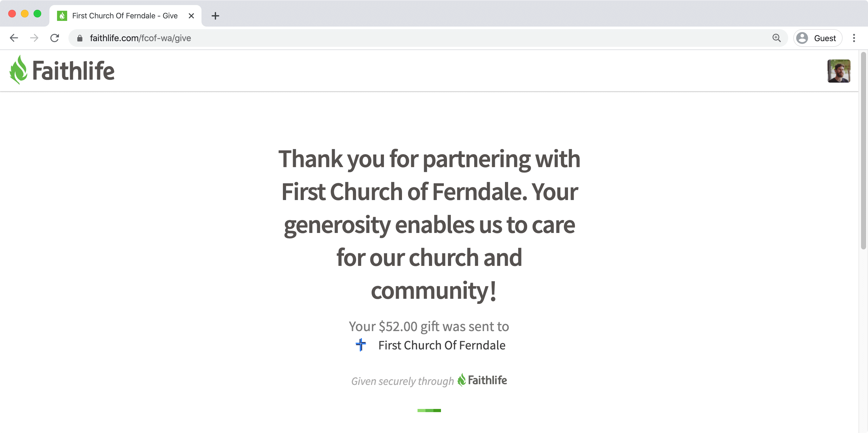Screen dimensions: 868x433
Task: Open the First Church Of Ferndale link
Action: pyautogui.click(x=441, y=345)
